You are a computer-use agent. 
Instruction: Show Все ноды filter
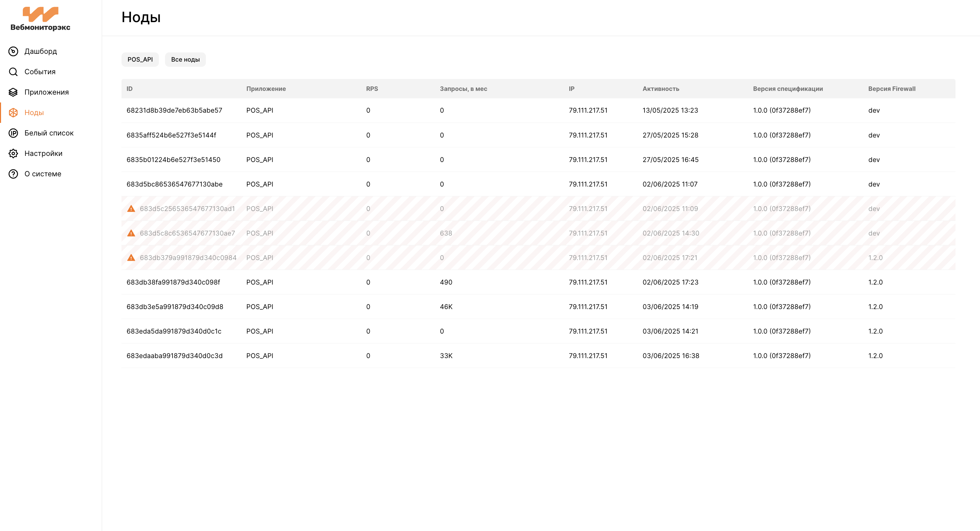tap(185, 59)
